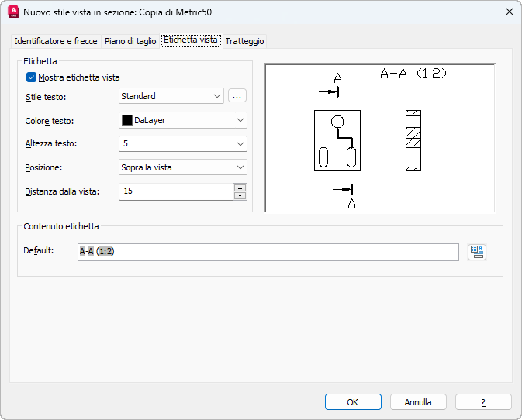Viewport: 522px width, 420px height.
Task: Click the black DaLayer color swatch
Action: click(127, 120)
